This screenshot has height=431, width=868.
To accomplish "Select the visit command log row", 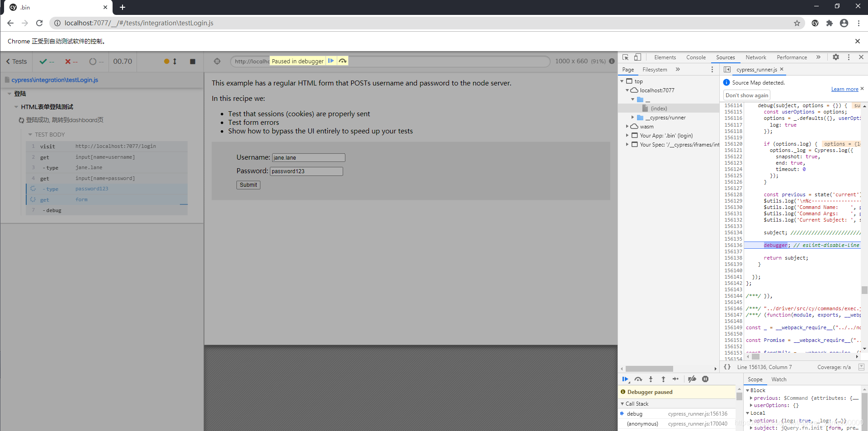I will 107,147.
